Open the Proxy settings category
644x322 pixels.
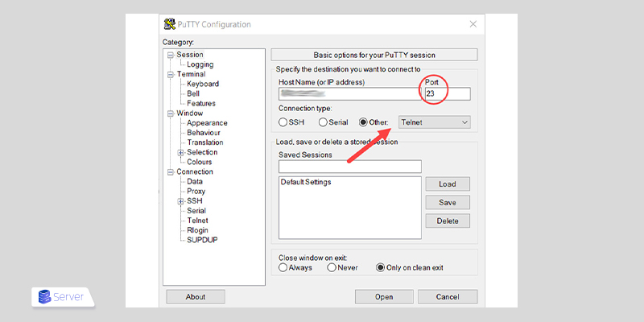(196, 191)
